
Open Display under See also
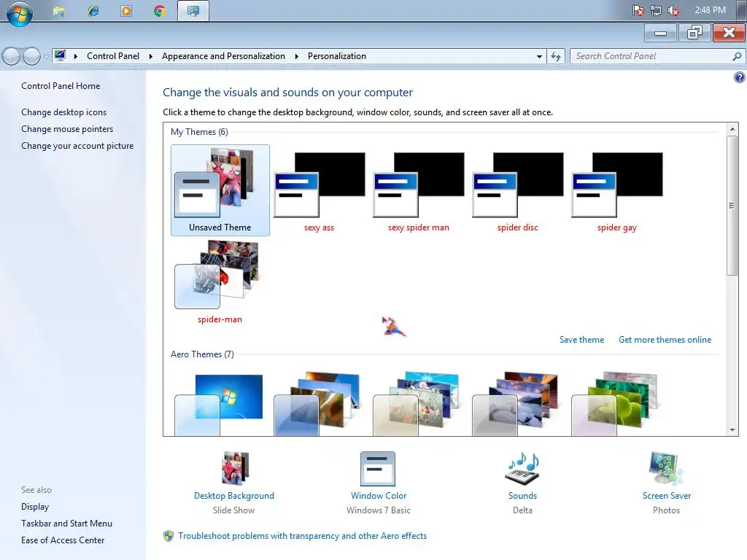coord(35,507)
